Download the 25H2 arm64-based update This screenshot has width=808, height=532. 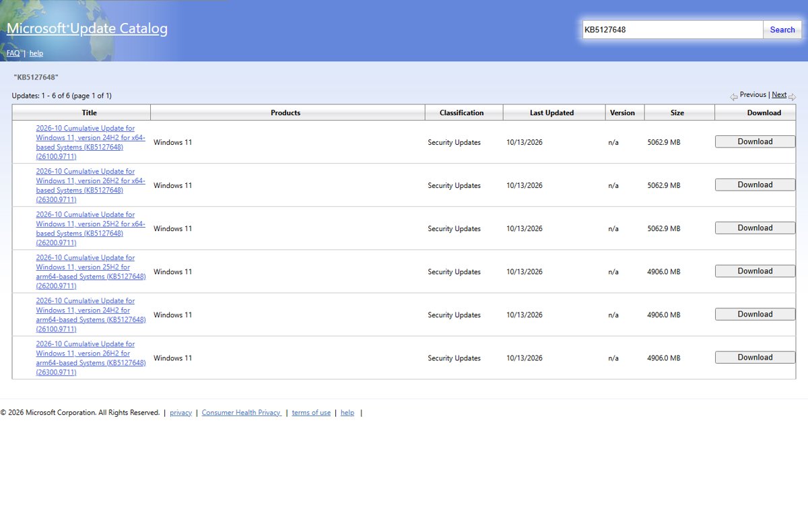coord(755,271)
